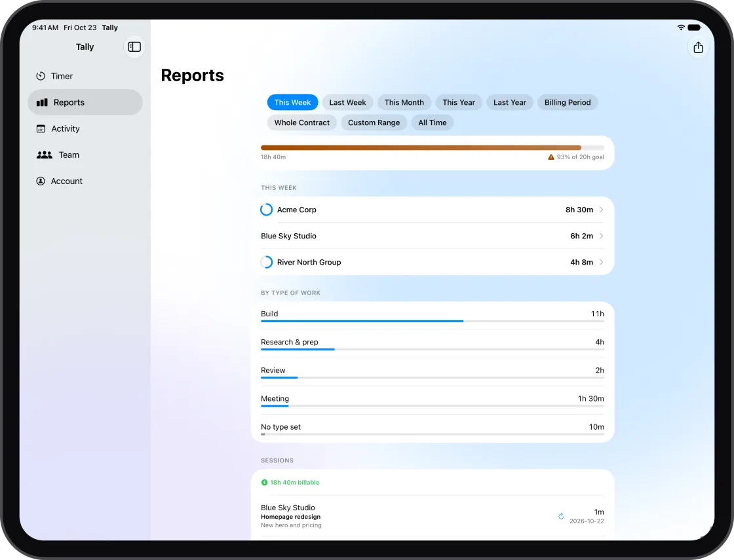Screen dimensions: 734x560
Task: Click the recurring icon on Blue Sky session
Action: pyautogui.click(x=561, y=516)
